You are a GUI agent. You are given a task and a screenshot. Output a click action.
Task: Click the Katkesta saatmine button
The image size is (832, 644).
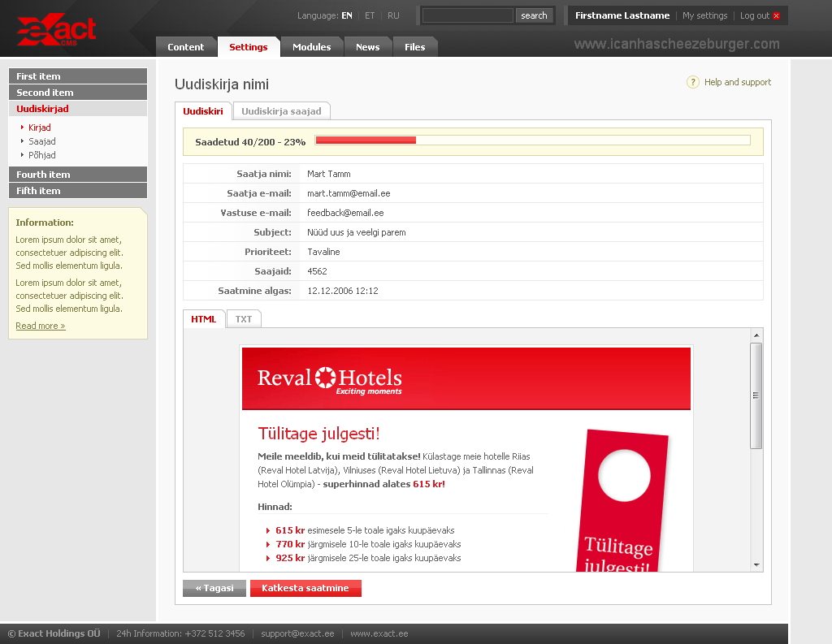(305, 588)
